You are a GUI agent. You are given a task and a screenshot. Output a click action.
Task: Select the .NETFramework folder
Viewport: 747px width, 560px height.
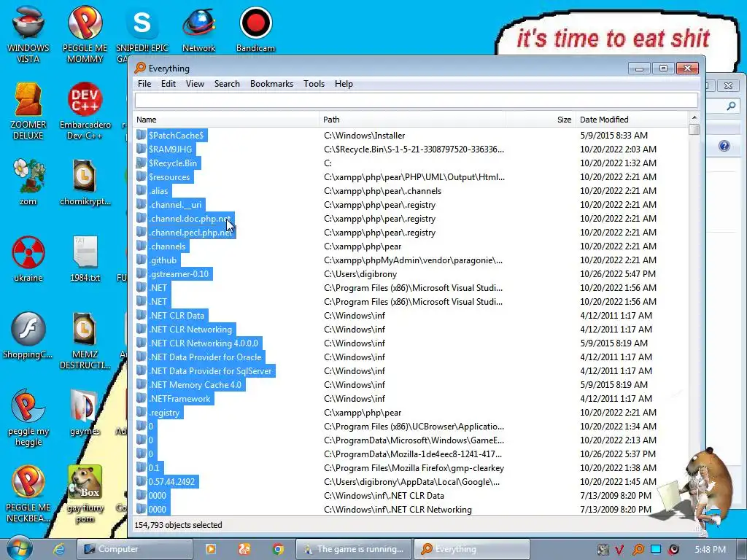coord(411,399)
